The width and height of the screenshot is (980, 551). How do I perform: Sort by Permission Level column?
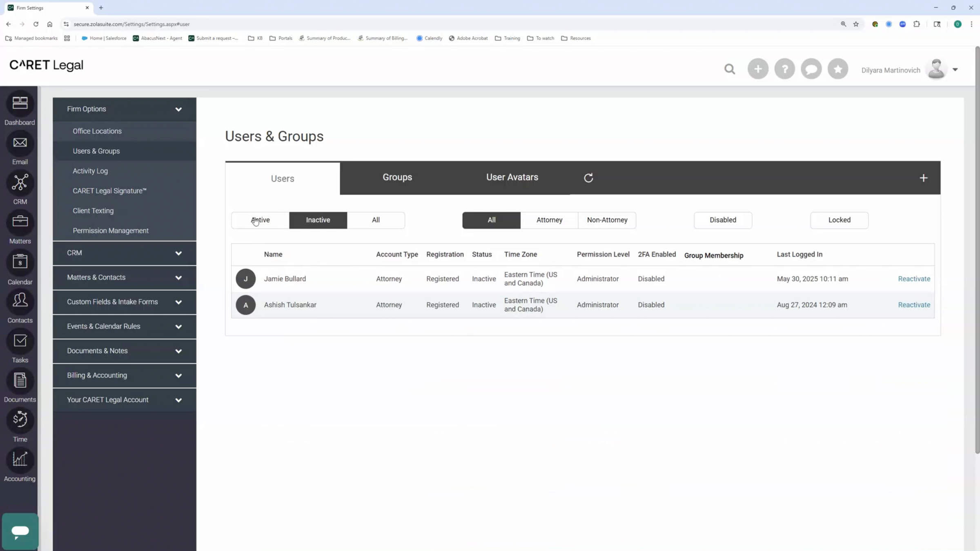tap(603, 254)
